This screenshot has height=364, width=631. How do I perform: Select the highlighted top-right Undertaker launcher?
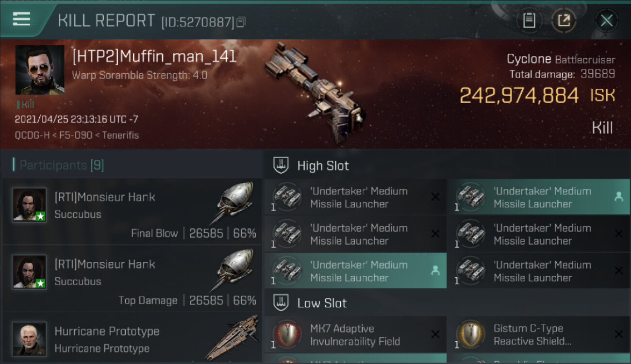tap(538, 197)
